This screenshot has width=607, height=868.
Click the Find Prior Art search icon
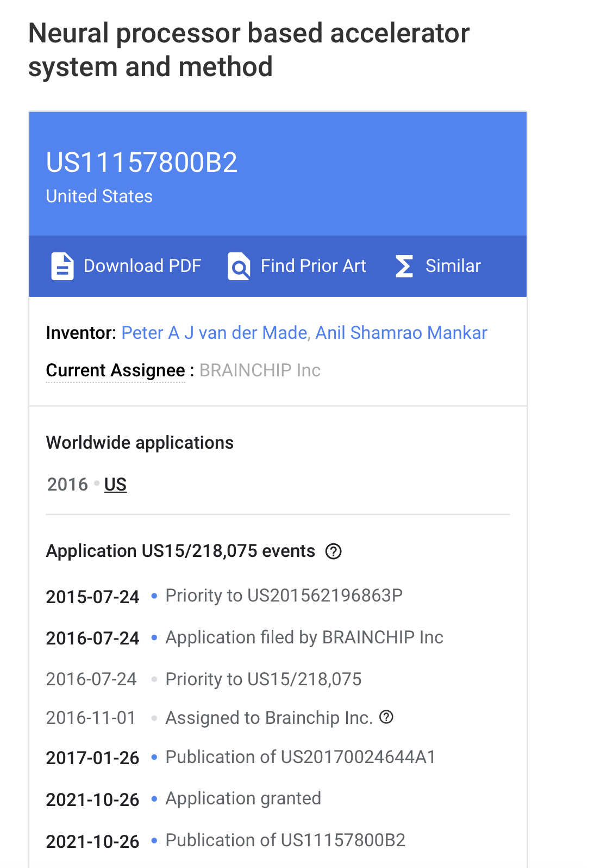click(239, 266)
